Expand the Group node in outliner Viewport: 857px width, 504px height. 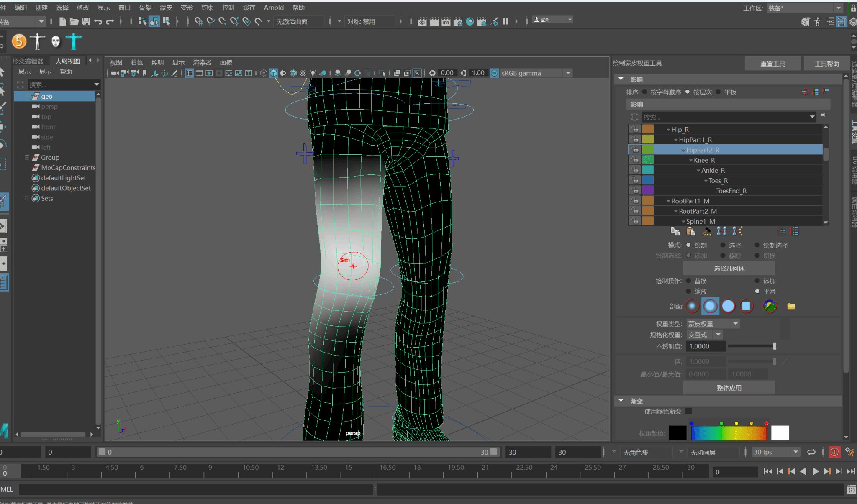coord(27,158)
